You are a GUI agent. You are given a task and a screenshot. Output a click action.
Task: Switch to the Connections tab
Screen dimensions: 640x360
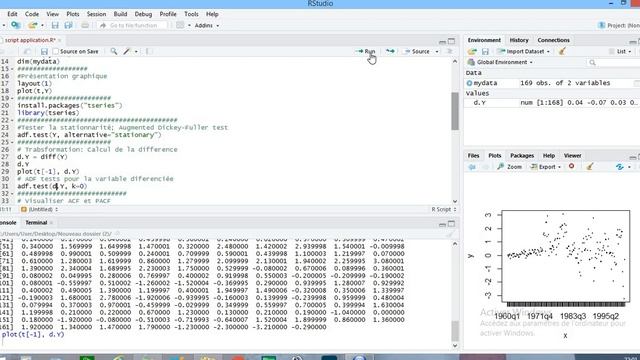553,40
